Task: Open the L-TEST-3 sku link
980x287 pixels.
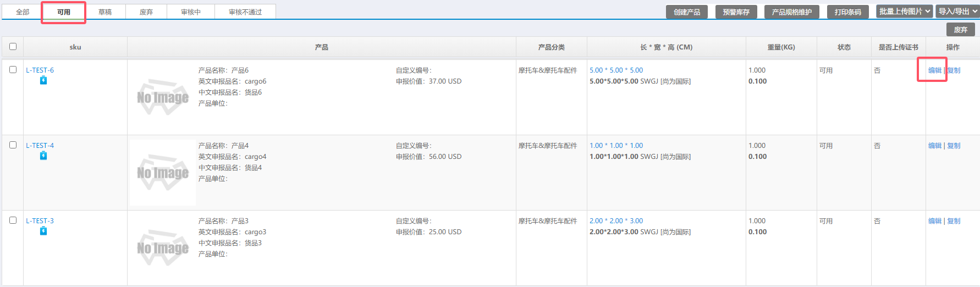Action: (40, 221)
